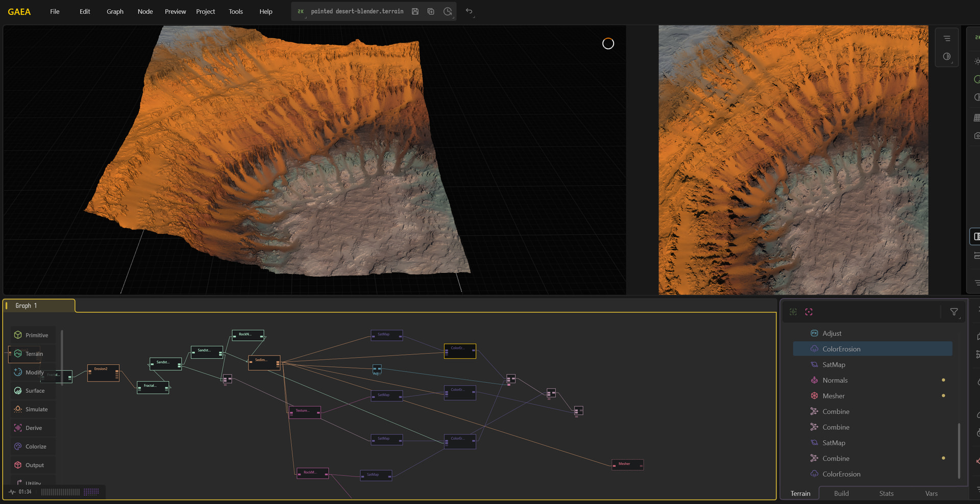Switch to the Build tab
This screenshot has width=980, height=504.
click(x=841, y=493)
